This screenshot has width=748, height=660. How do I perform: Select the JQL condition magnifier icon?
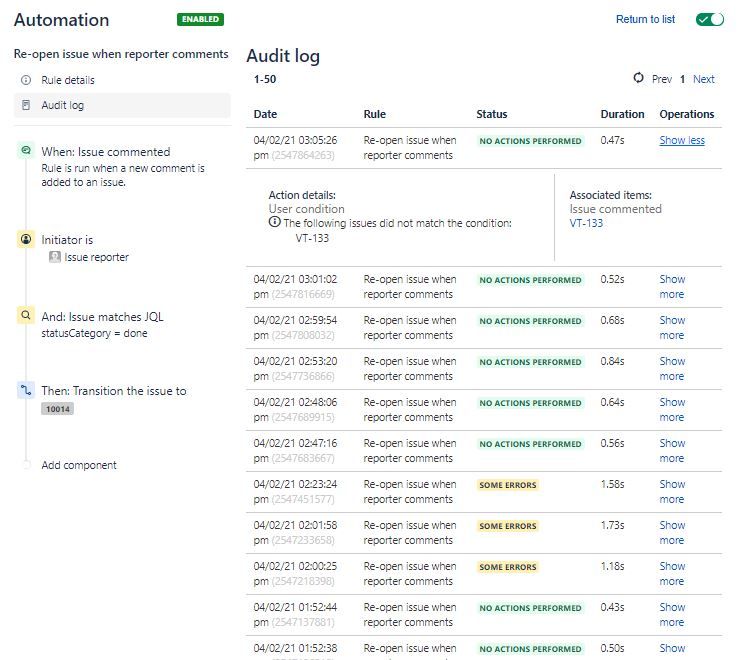coord(26,315)
